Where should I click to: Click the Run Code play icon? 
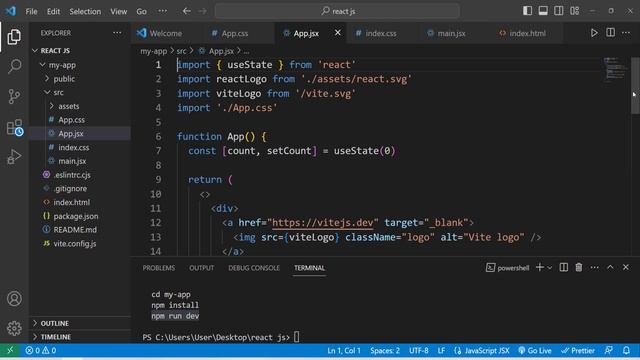594,33
